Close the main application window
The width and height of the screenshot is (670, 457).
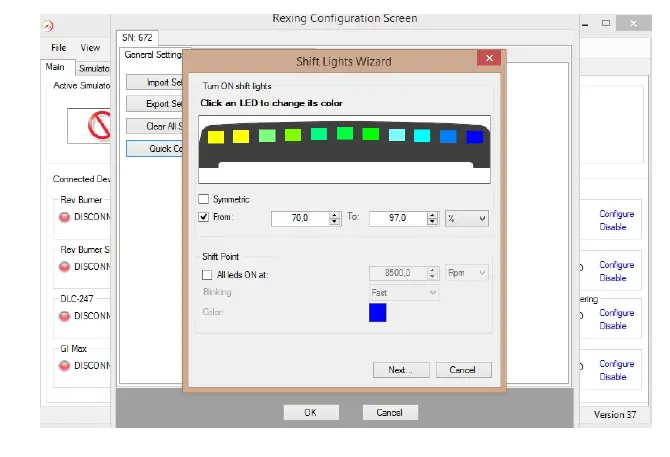(x=634, y=23)
